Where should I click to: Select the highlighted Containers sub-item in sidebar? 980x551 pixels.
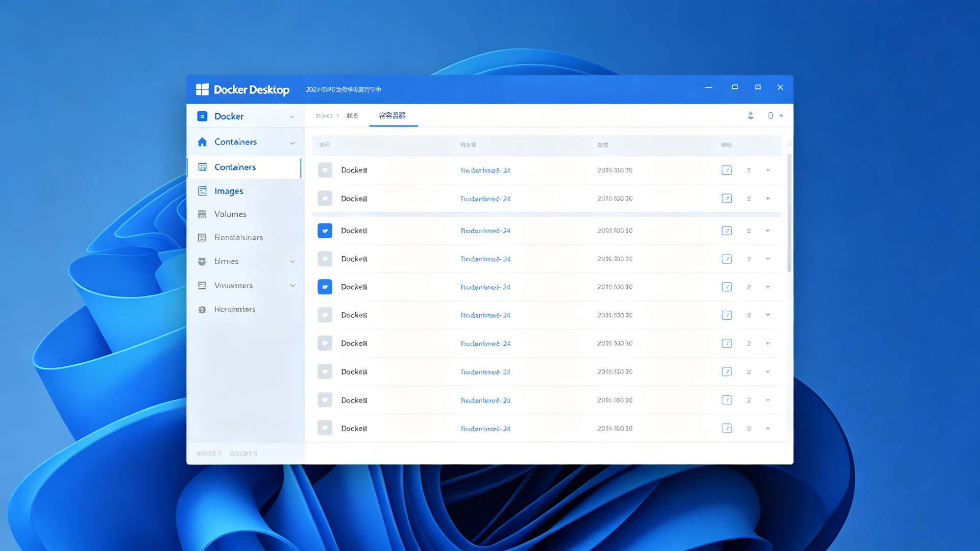(x=244, y=167)
